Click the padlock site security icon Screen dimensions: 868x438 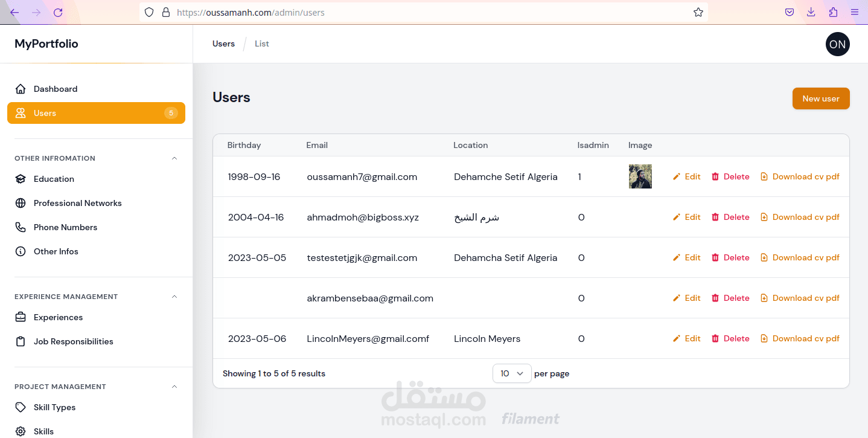[x=166, y=12]
